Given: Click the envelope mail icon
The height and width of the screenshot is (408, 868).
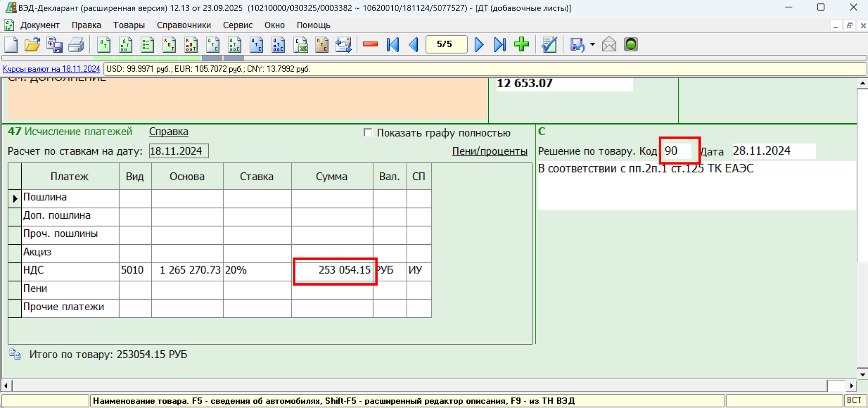Looking at the screenshot, I should click(609, 45).
